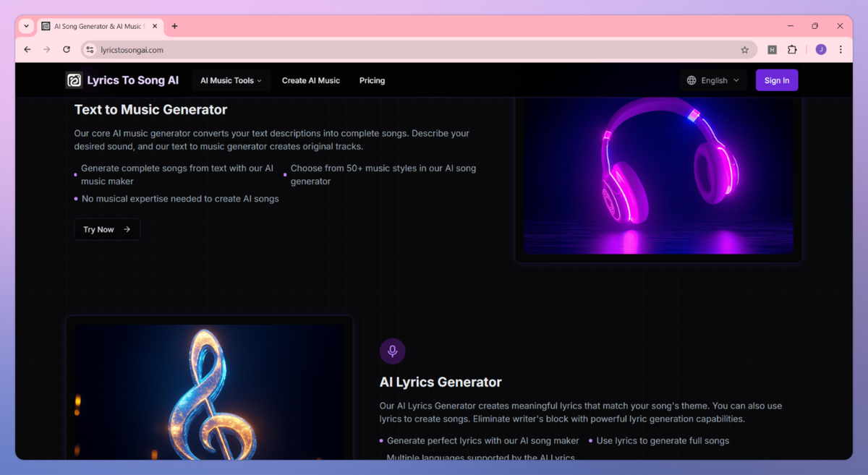Click the neon headphones image
Screen dimensions: 868x475
[x=658, y=176]
